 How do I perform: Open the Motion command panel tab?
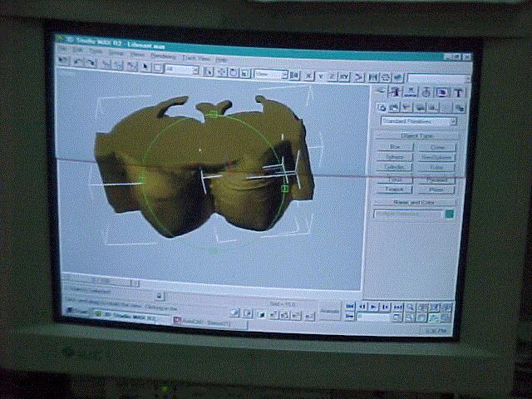pos(426,91)
